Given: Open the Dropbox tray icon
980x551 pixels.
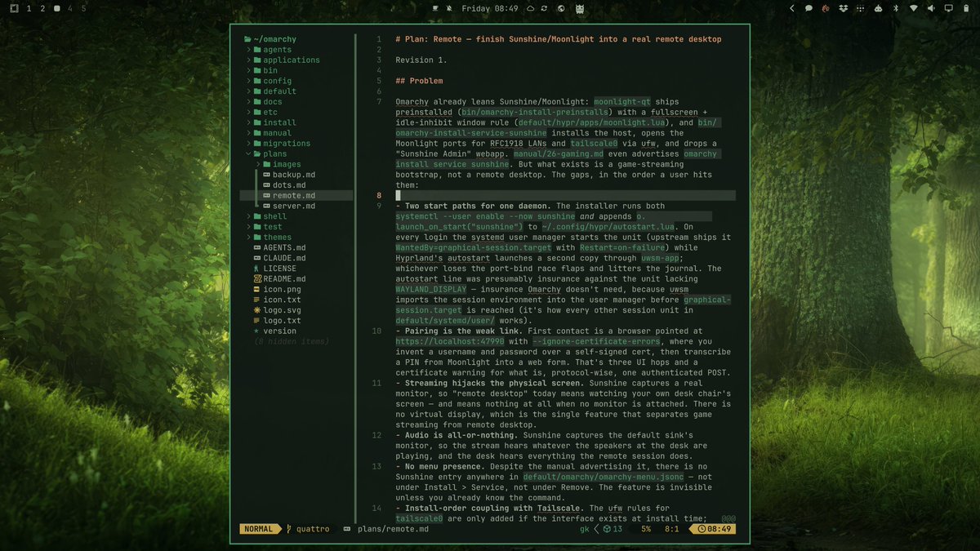Looking at the screenshot, I should coord(843,8).
